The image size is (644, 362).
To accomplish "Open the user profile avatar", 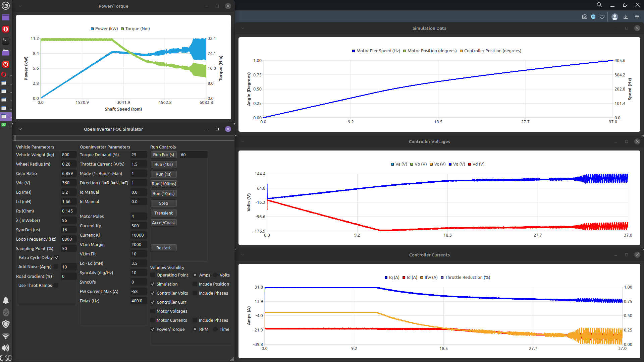I will 615,17.
